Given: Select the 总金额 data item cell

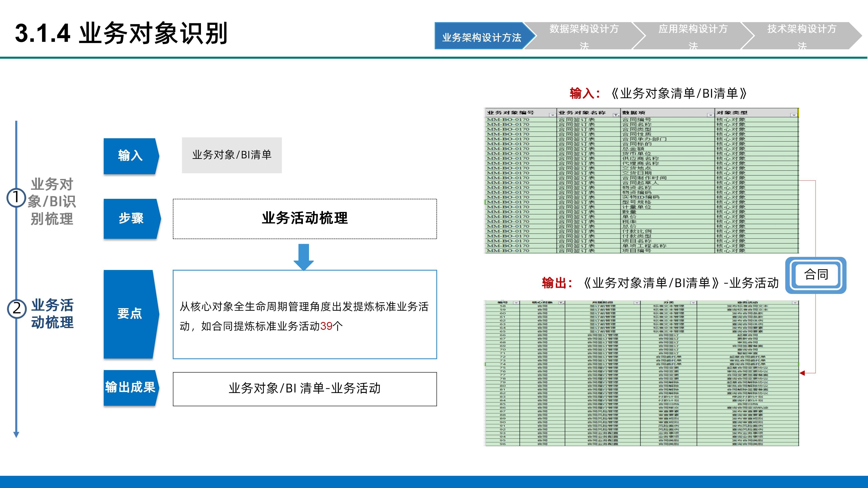Looking at the screenshot, I should [668, 148].
